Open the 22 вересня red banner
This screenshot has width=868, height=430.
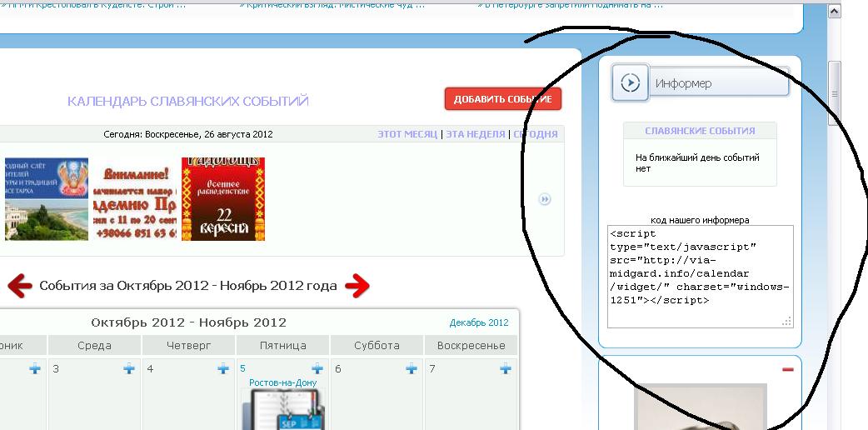(x=223, y=199)
